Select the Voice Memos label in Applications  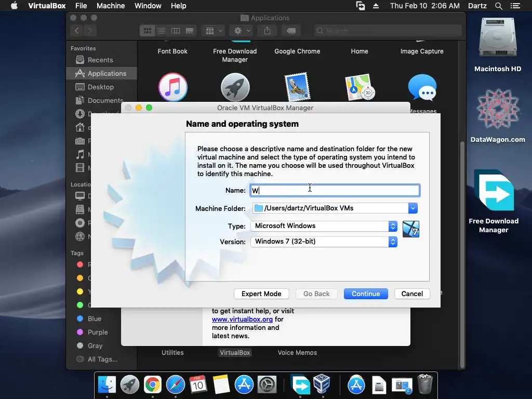(x=297, y=353)
